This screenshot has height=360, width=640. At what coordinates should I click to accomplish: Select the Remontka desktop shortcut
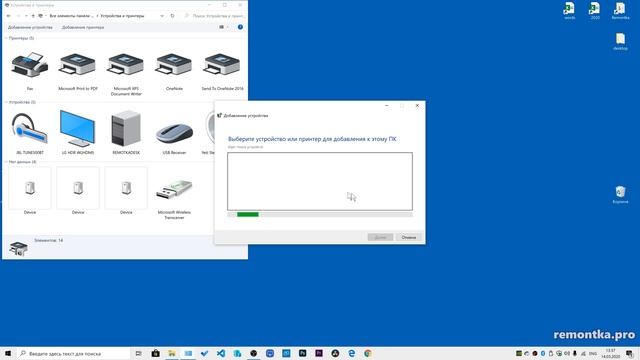pos(620,11)
